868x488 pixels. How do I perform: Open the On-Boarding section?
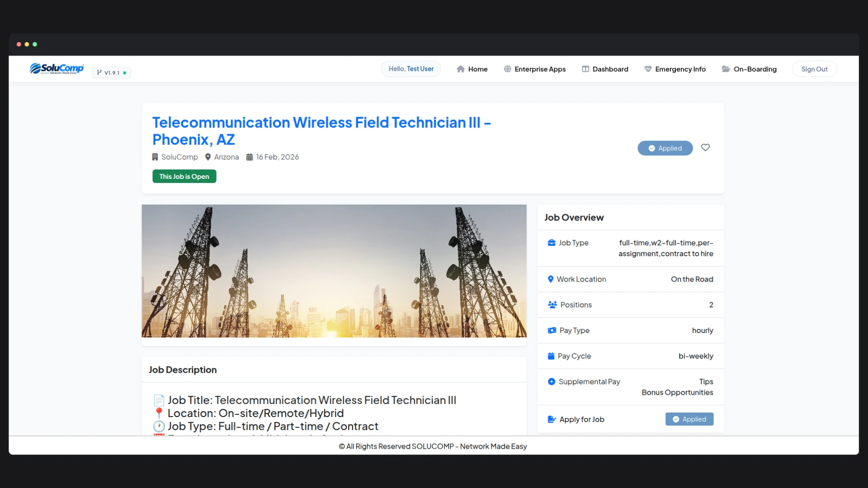749,69
